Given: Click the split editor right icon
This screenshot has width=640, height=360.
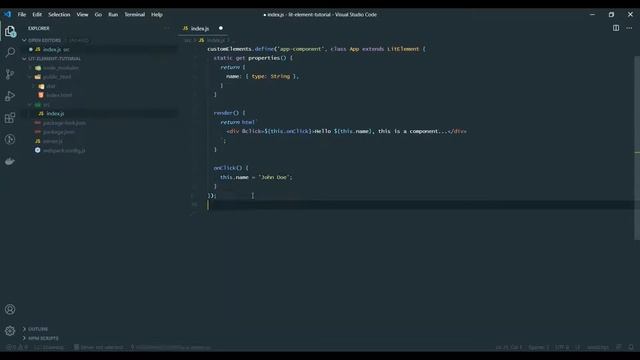Looking at the screenshot, I should click(616, 28).
